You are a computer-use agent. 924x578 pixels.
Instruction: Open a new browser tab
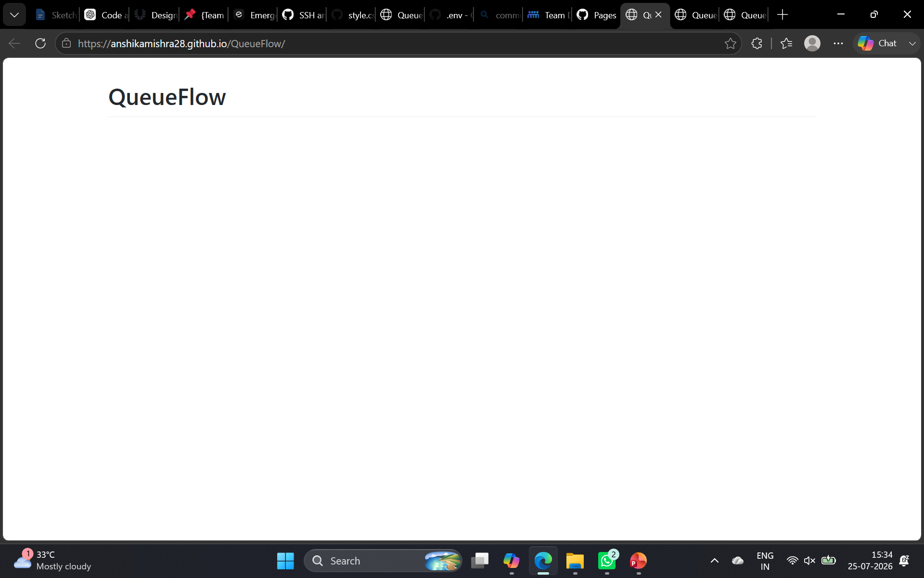coord(783,15)
